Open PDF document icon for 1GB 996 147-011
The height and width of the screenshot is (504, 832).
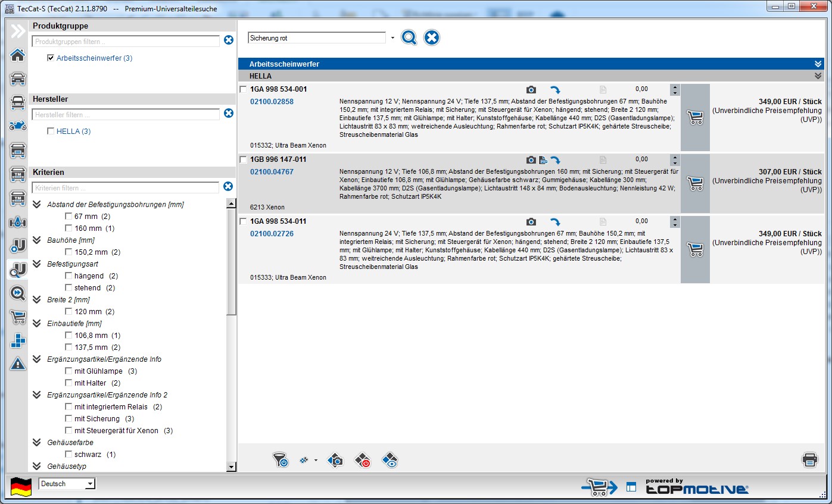coord(543,160)
